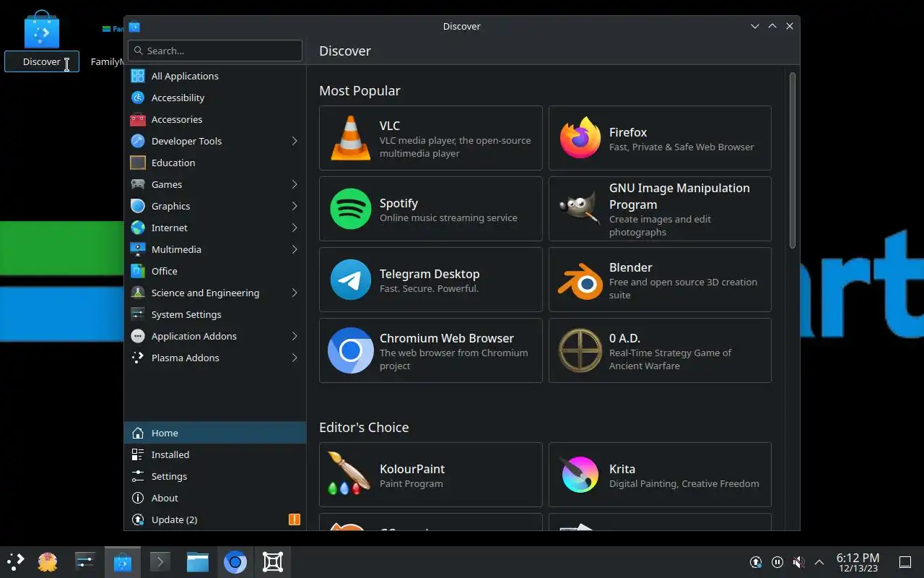Open Discover Settings page
This screenshot has height=578, width=924.
point(215,476)
